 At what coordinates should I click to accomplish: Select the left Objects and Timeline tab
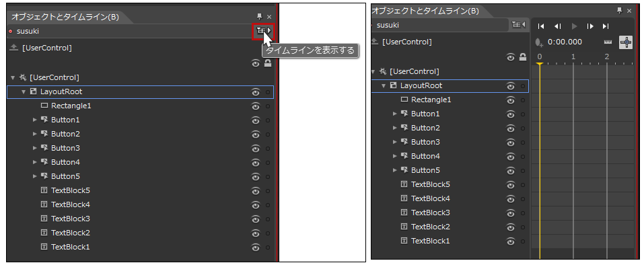tap(65, 17)
